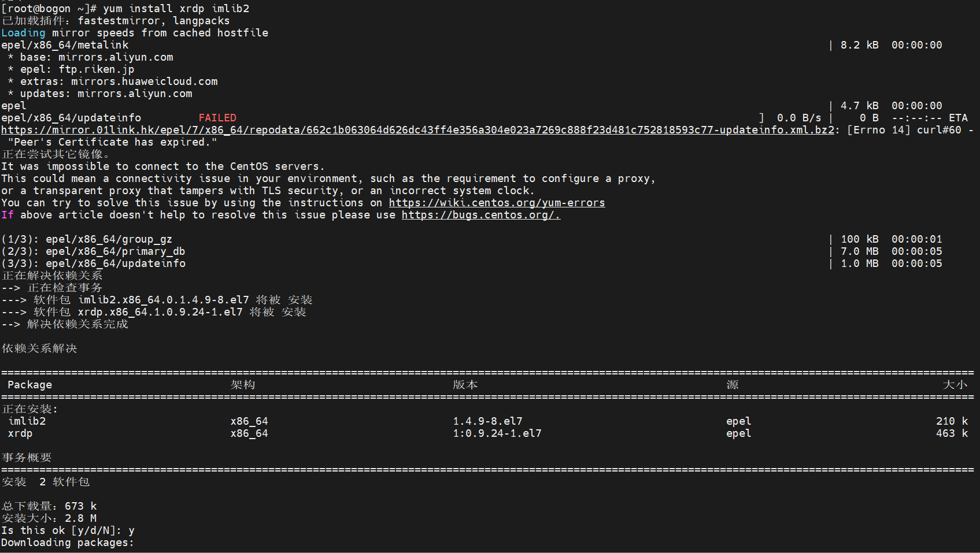The width and height of the screenshot is (980, 553).
Task: Click the 架构 column header
Action: [x=243, y=385]
